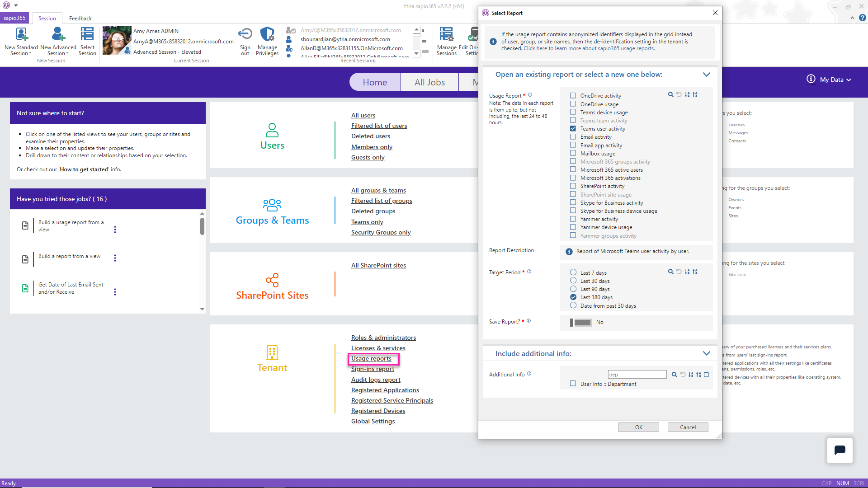Open the Select Session tool

[87, 41]
